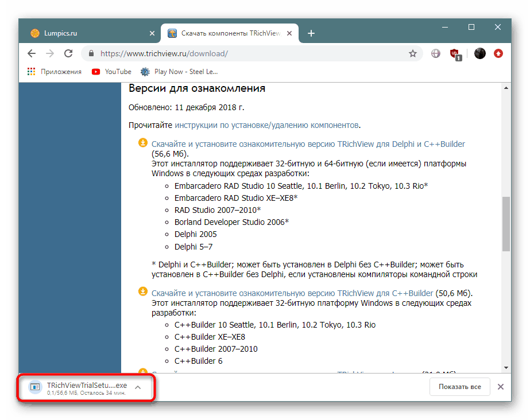Click the TRichView для C++Builder download link

[292, 293]
